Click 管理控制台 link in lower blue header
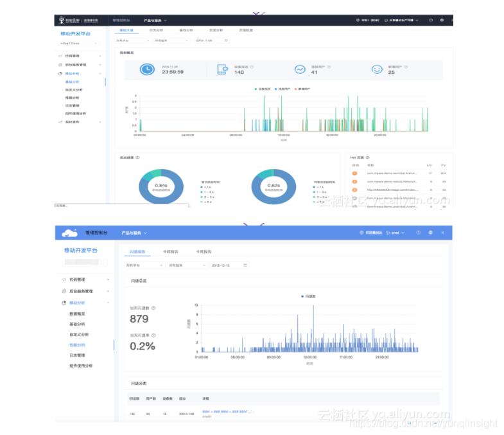504x435 pixels. [96, 233]
